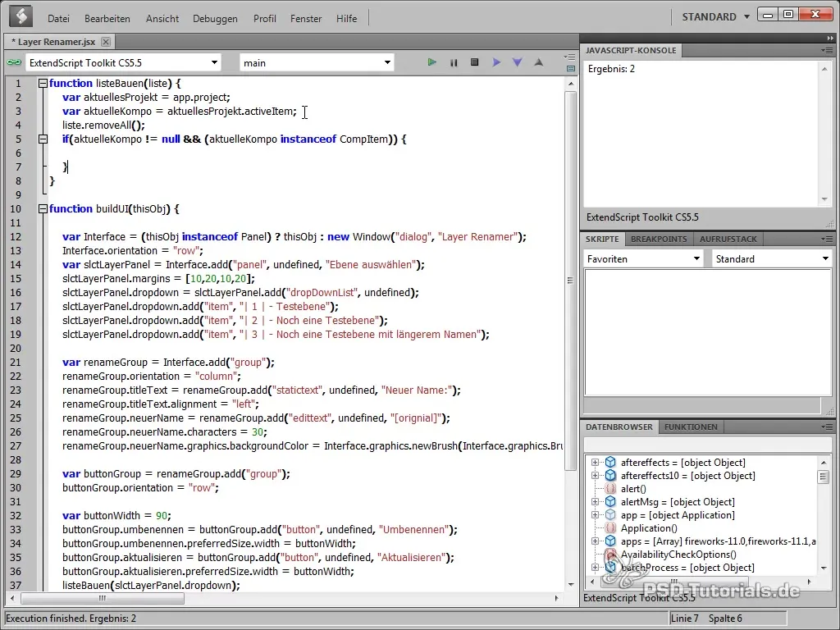Open the Debuggen menu
This screenshot has width=840, height=630.
point(215,18)
